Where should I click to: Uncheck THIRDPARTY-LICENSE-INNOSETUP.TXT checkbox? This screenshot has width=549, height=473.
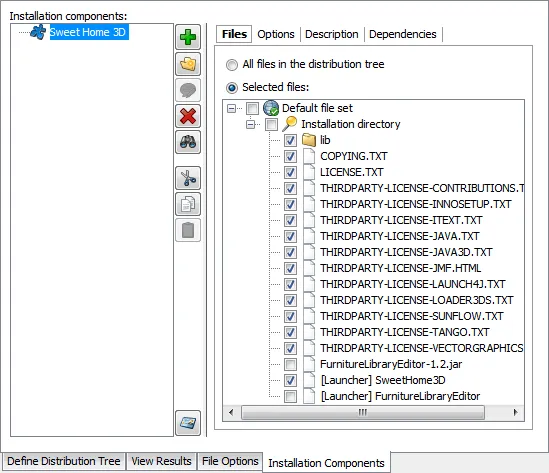coord(290,204)
